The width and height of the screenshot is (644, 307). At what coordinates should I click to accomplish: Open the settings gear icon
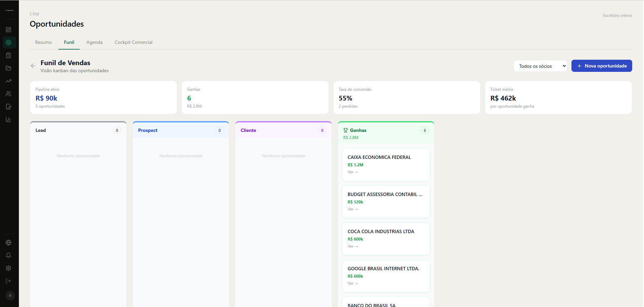coord(8,268)
